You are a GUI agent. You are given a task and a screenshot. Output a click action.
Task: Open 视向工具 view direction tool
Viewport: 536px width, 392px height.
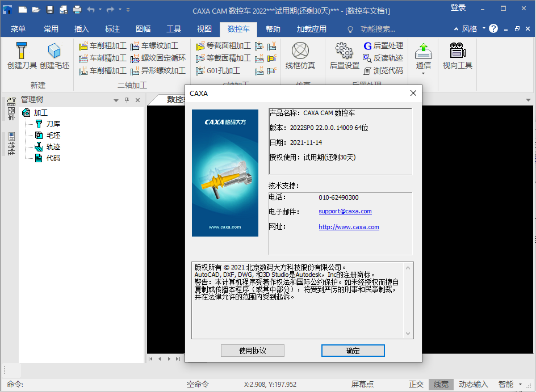click(458, 56)
